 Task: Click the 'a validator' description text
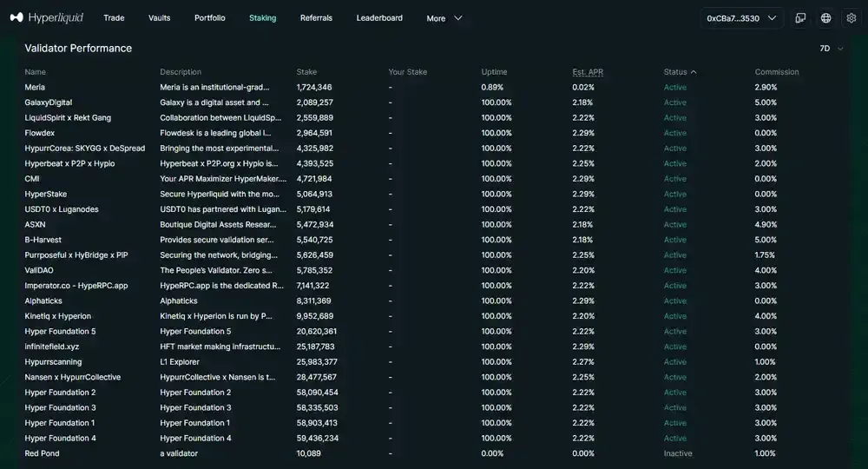click(x=179, y=453)
